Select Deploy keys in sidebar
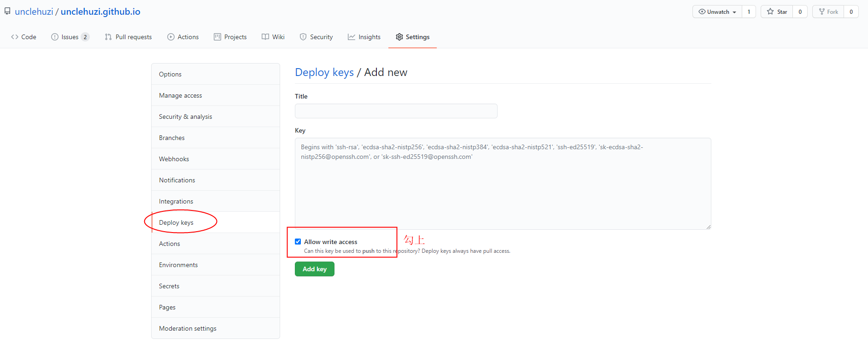 tap(216, 222)
